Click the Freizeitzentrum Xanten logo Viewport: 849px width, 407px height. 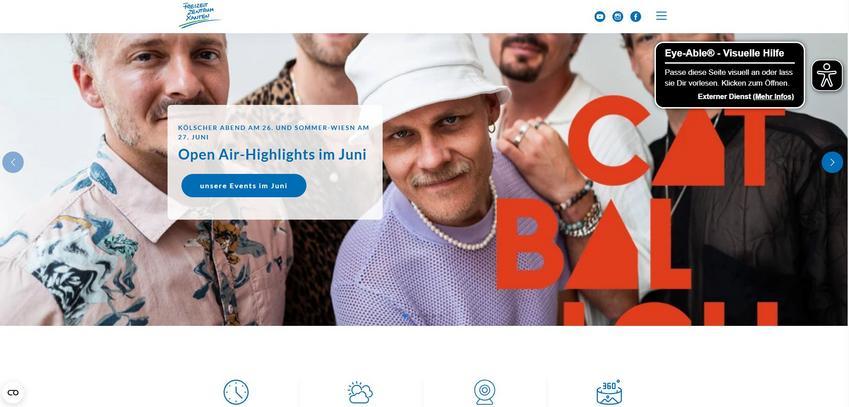point(199,15)
